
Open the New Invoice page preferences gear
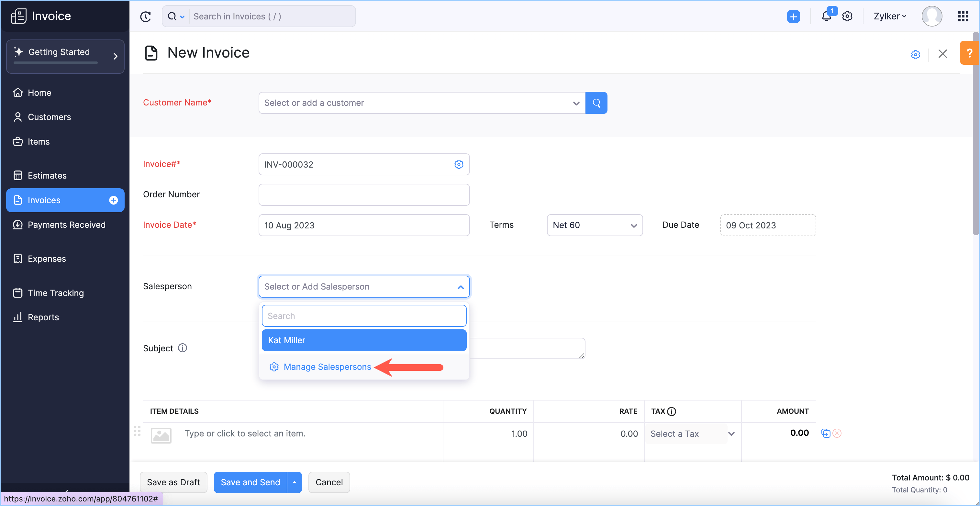(915, 54)
